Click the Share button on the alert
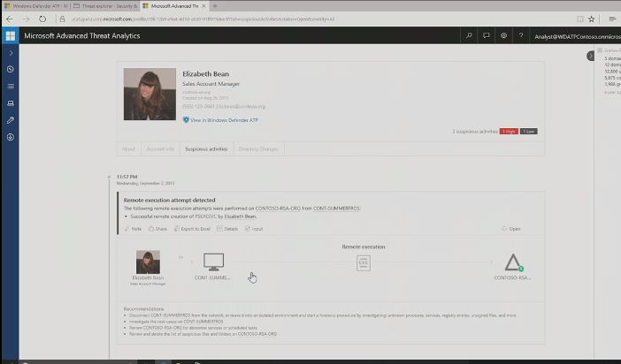The image size is (621, 364). [x=159, y=228]
